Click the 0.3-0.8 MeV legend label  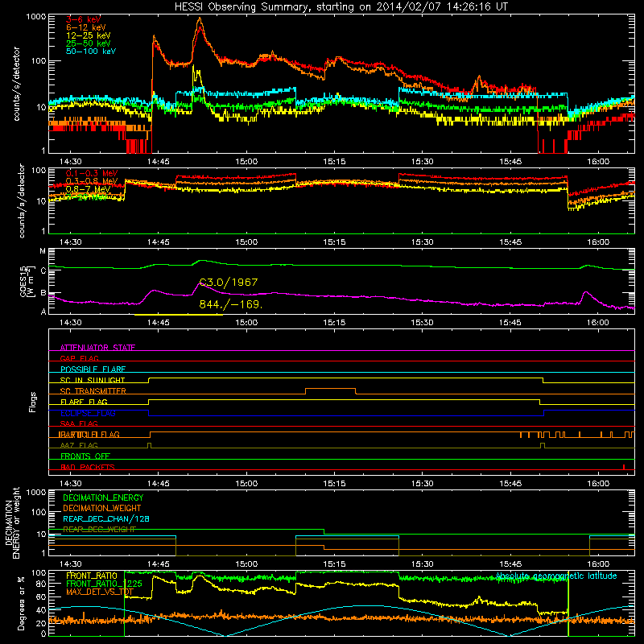(92, 181)
